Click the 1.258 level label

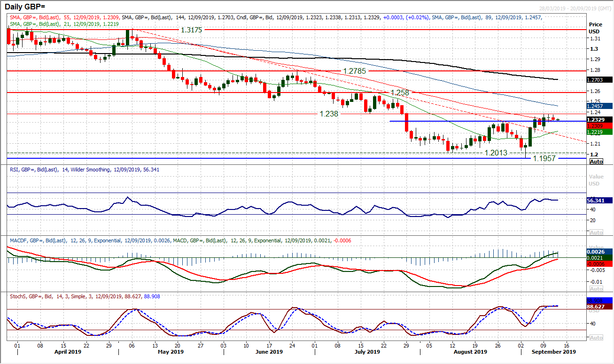(400, 93)
